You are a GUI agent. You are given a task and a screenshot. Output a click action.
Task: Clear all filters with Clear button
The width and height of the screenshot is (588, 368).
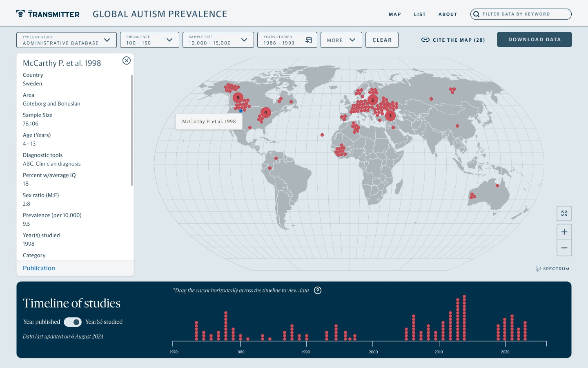point(382,40)
